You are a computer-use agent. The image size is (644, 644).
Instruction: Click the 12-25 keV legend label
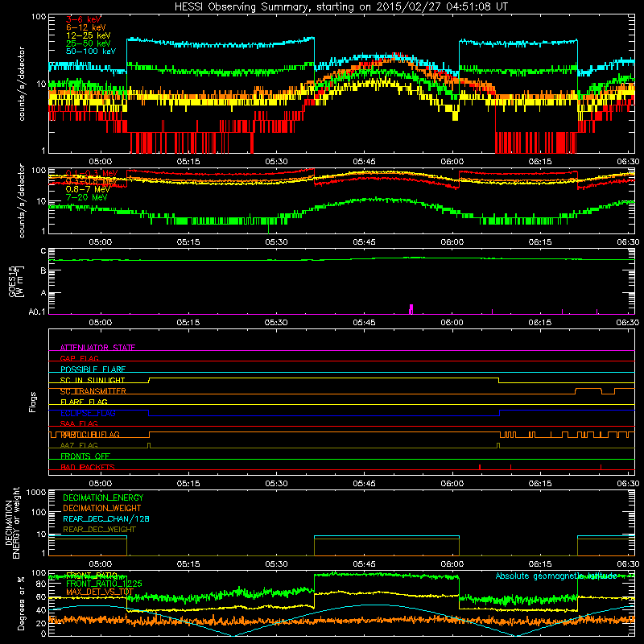88,35
